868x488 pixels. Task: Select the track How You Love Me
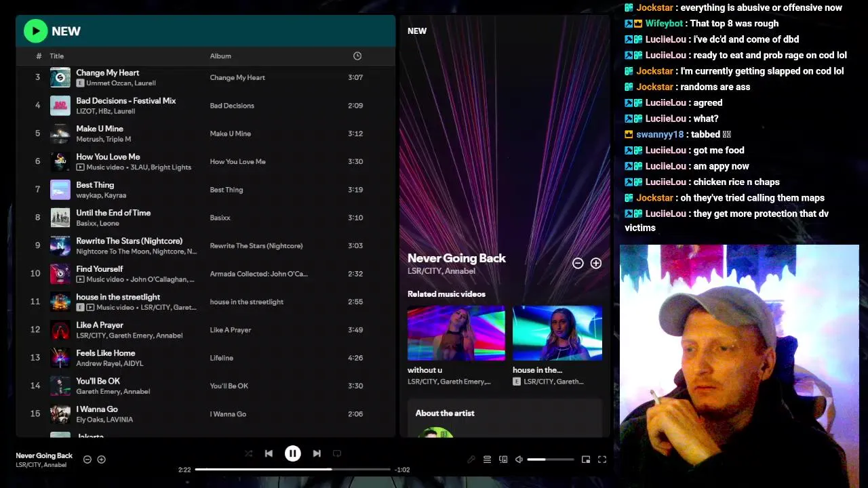pos(108,157)
